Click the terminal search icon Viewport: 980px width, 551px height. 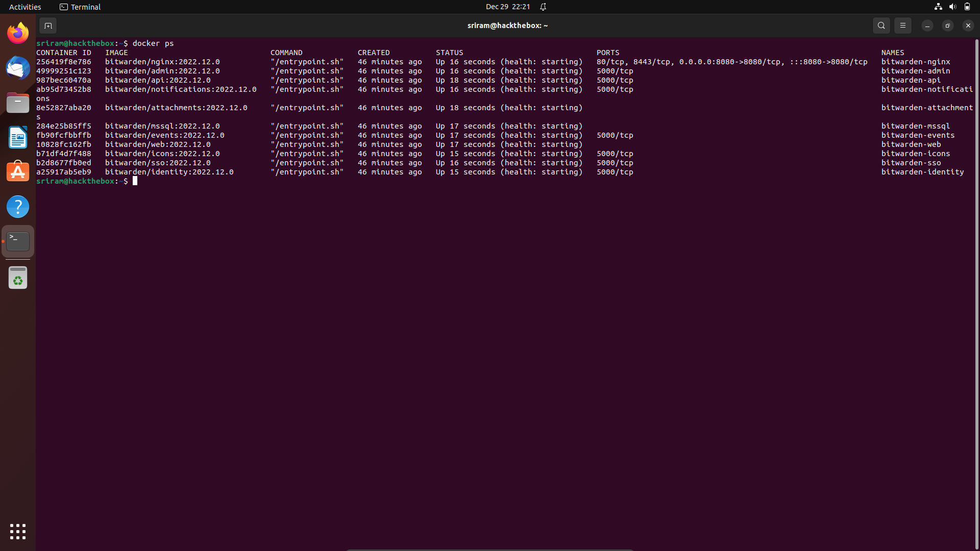[x=881, y=26]
